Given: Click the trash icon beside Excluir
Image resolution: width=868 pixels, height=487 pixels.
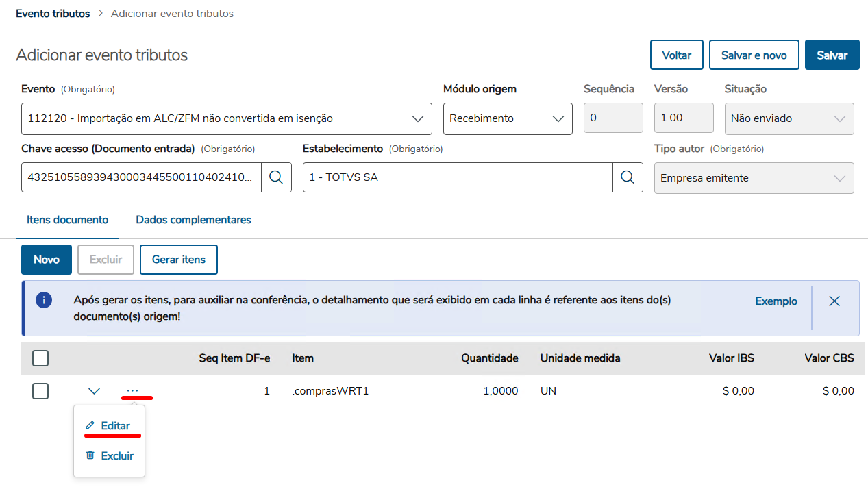Looking at the screenshot, I should coord(90,455).
